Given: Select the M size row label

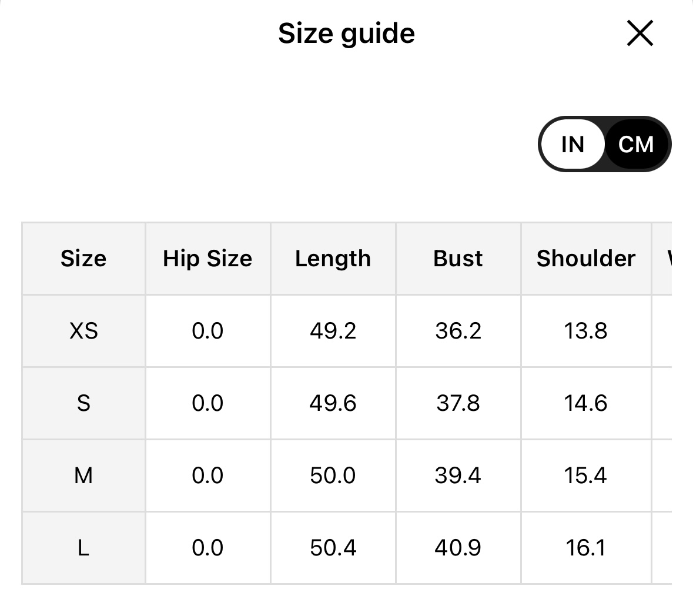Looking at the screenshot, I should click(83, 476).
